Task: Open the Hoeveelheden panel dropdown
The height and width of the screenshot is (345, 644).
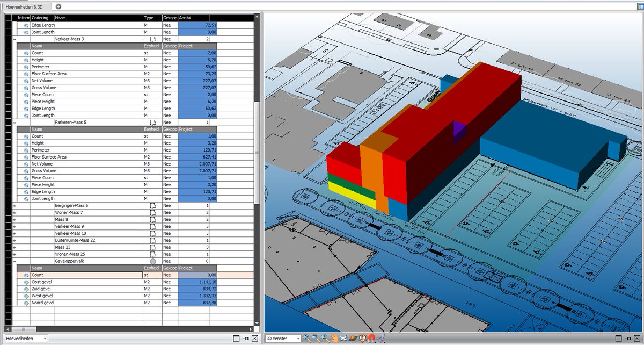Action: [x=44, y=339]
